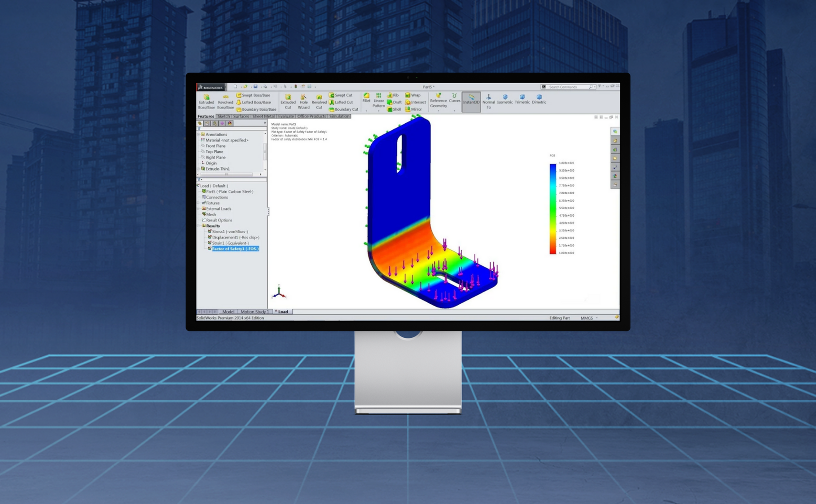Switch to the Office Products tab
816x504 pixels.
[x=311, y=116]
